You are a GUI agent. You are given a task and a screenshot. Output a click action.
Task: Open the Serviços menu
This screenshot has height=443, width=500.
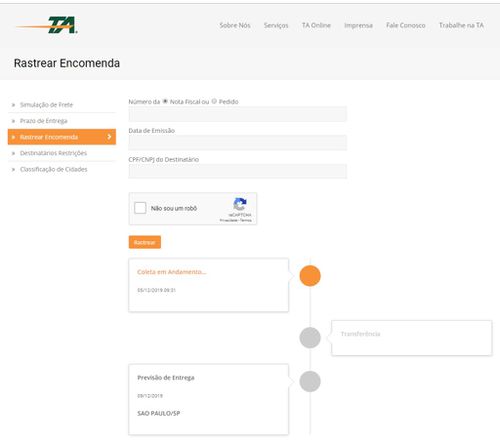(x=276, y=25)
